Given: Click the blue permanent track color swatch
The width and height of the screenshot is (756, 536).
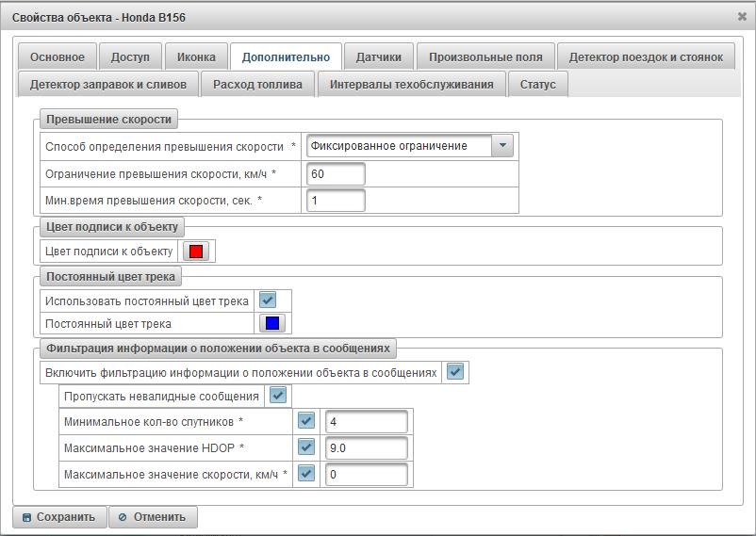Looking at the screenshot, I should [271, 323].
